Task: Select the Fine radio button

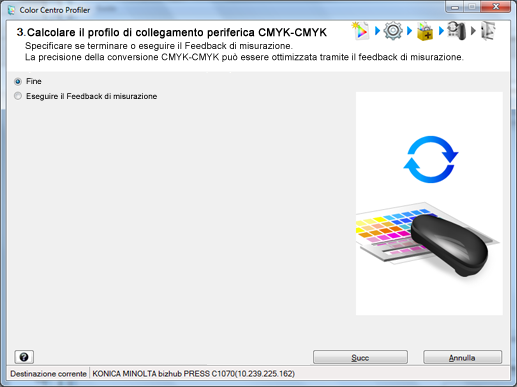Action: pyautogui.click(x=18, y=81)
